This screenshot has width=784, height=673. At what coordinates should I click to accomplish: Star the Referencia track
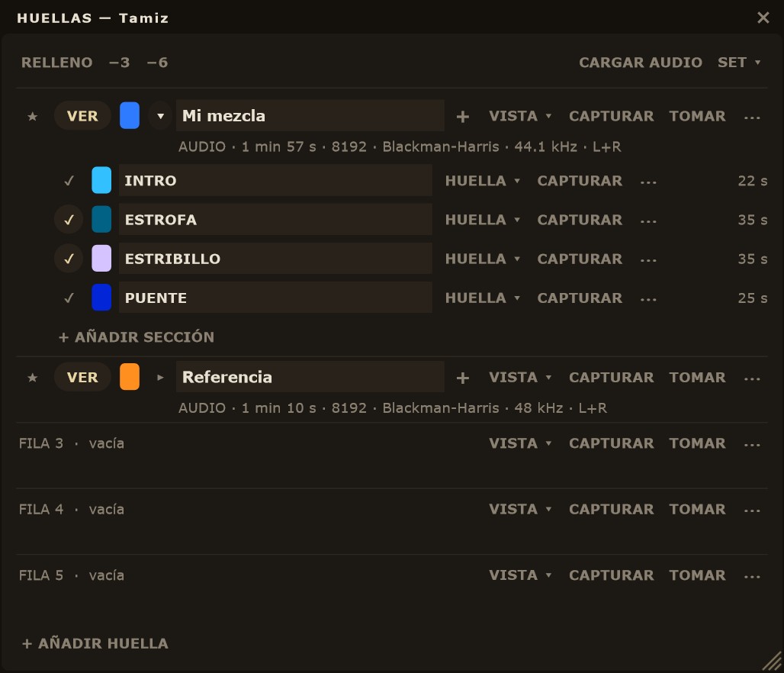pos(33,377)
